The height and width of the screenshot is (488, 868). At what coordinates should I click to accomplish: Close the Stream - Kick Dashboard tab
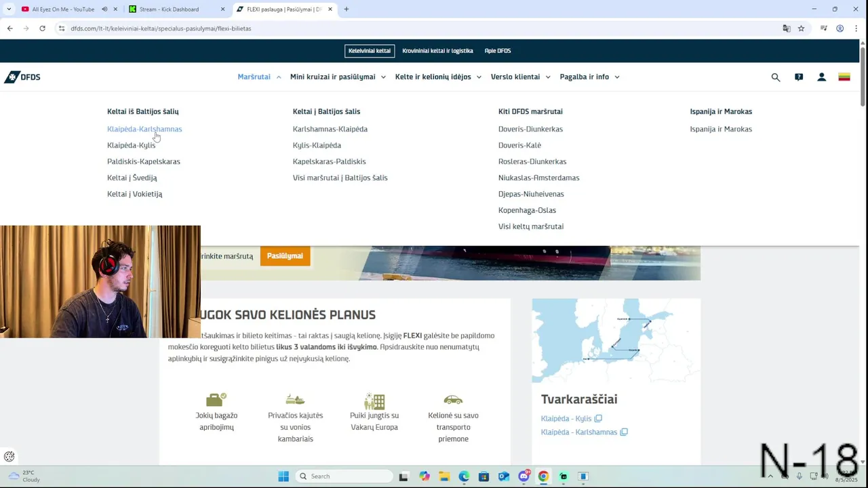223,9
